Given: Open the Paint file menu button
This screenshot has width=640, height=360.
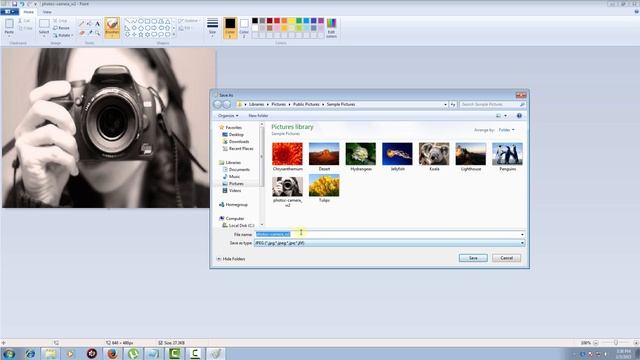Looking at the screenshot, I should click(x=9, y=12).
